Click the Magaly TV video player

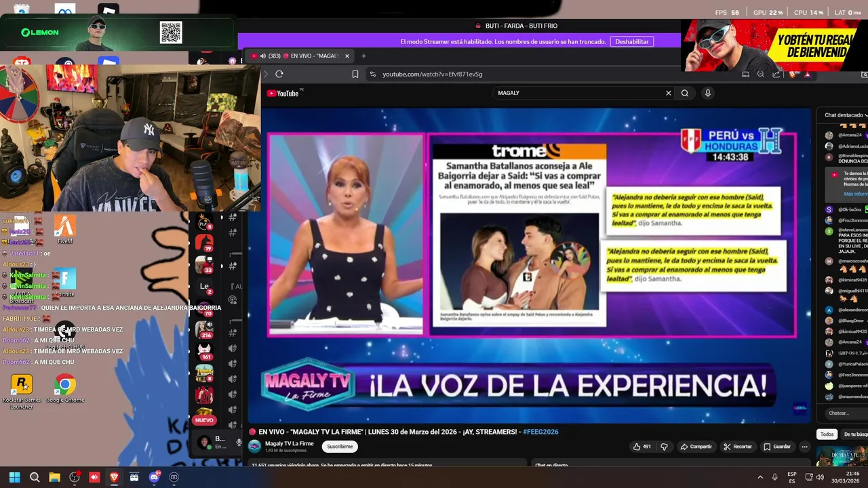tap(529, 265)
